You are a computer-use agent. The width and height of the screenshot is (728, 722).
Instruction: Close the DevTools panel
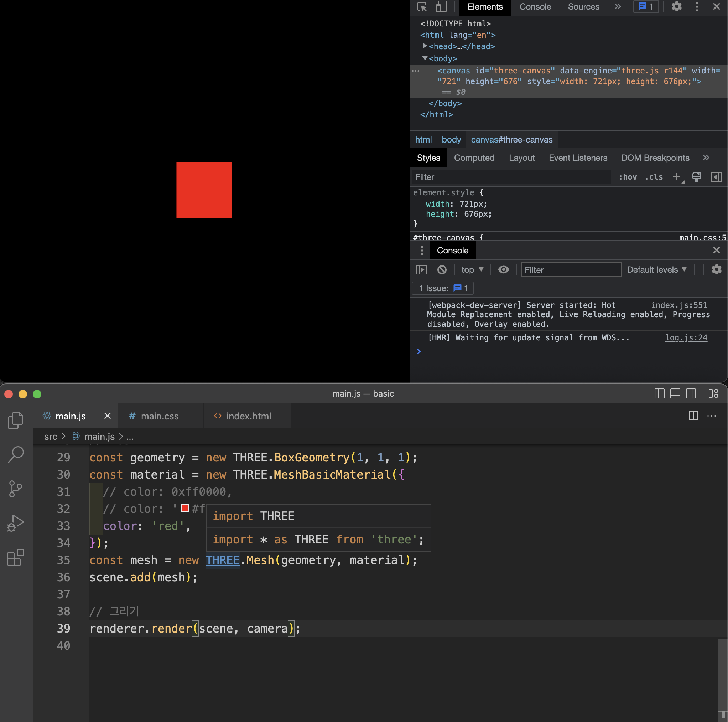point(716,7)
